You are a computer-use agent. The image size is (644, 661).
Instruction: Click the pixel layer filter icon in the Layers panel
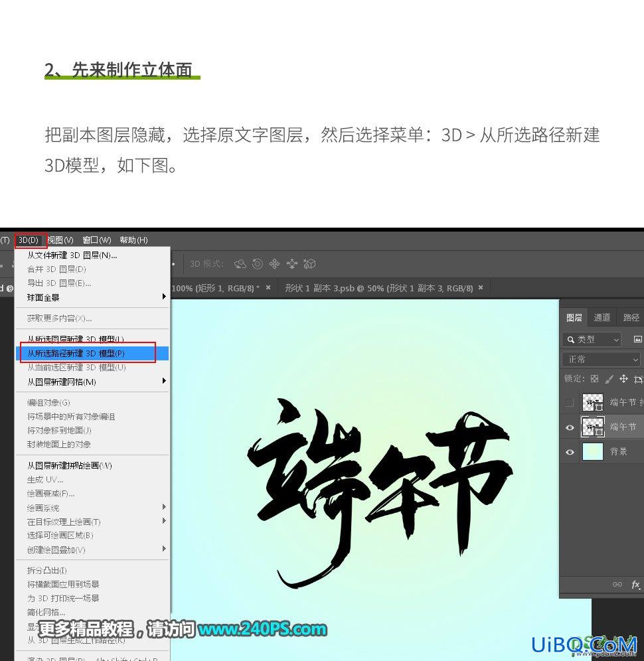click(x=637, y=339)
